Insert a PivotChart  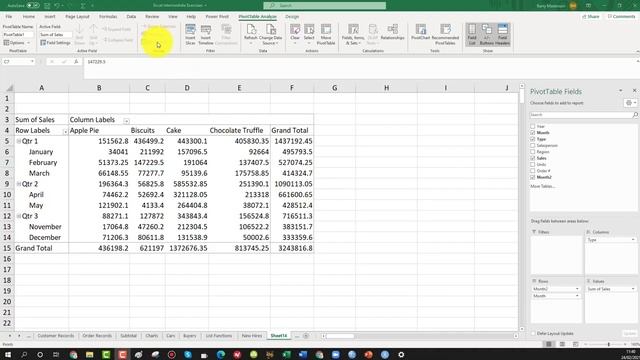[x=420, y=33]
